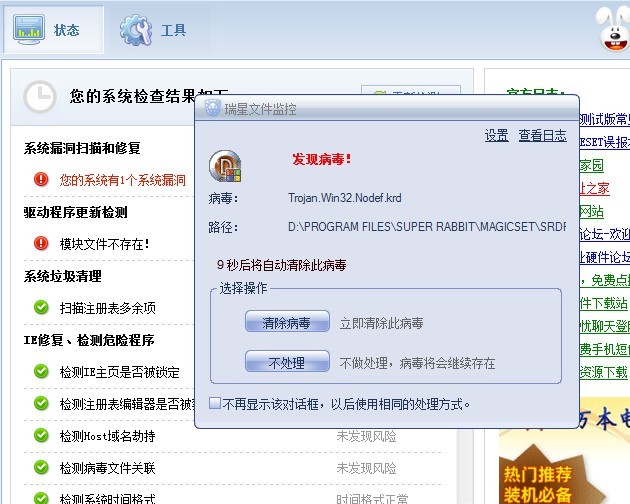Open the 网站 link in right panel
Image resolution: width=630 pixels, height=504 pixels.
tap(591, 211)
